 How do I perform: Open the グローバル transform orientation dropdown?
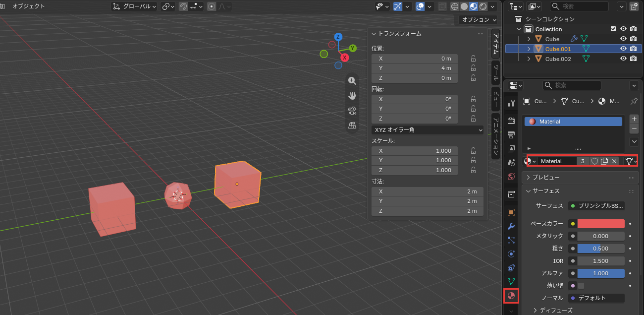[x=134, y=6]
